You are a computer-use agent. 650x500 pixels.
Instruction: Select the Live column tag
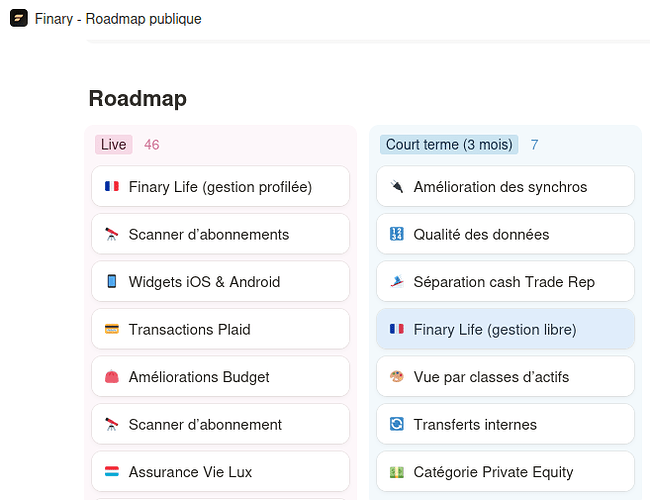point(114,145)
